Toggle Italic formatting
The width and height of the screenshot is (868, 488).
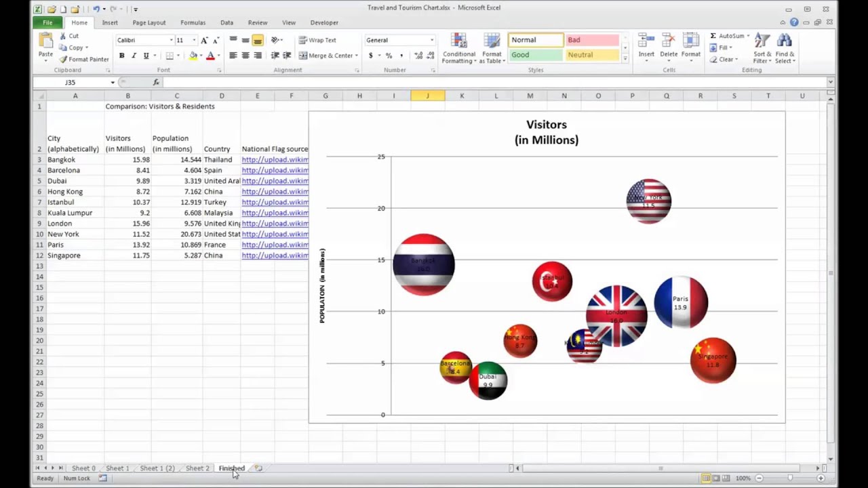tap(134, 56)
